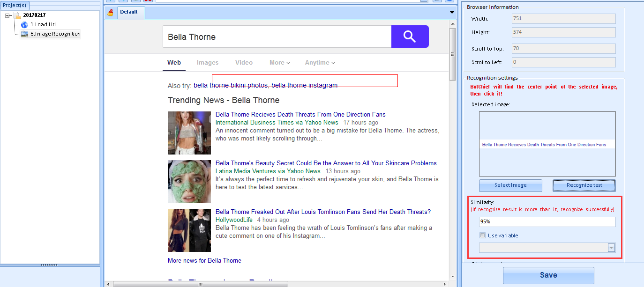Collapse the 20170217 project tree node
The width and height of the screenshot is (644, 287).
click(8, 15)
